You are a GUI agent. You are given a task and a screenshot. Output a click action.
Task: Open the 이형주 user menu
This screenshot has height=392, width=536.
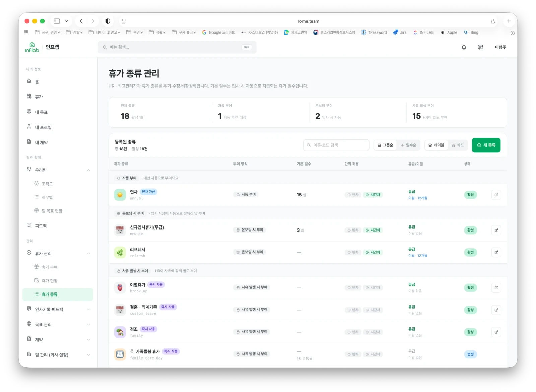pyautogui.click(x=500, y=47)
